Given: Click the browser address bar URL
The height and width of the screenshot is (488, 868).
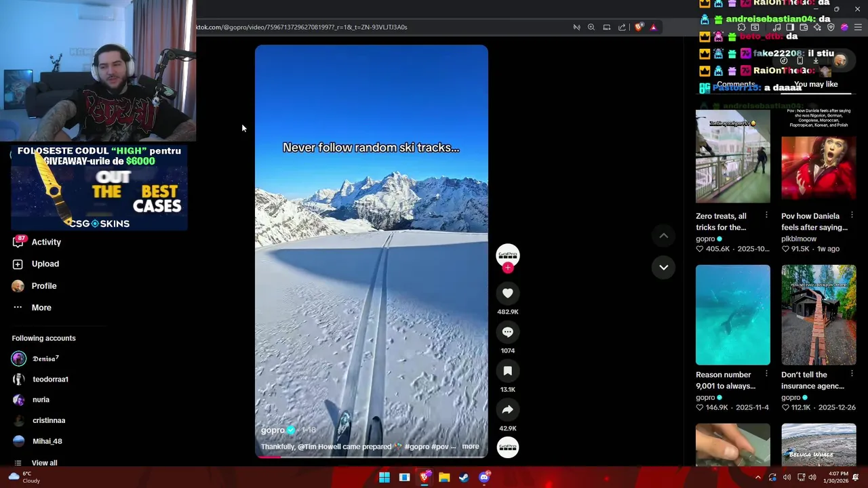Looking at the screenshot, I should pyautogui.click(x=302, y=27).
